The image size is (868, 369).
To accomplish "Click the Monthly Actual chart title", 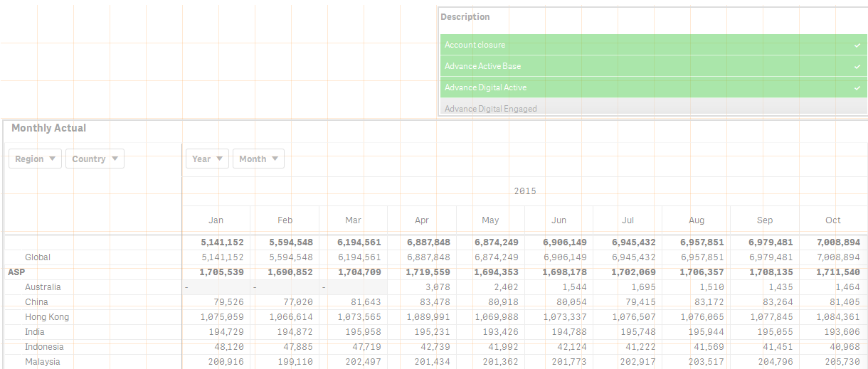I will point(48,128).
